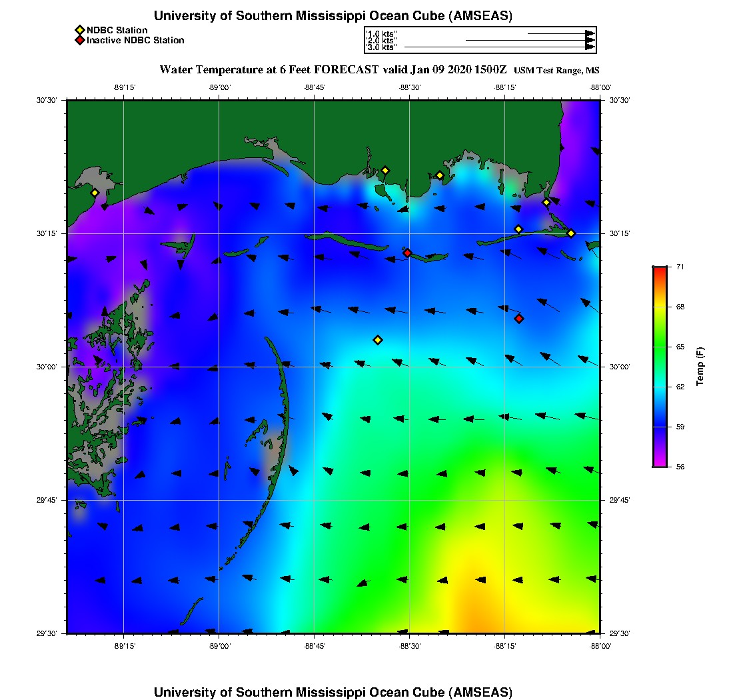Click the "Temp (F)" color bar label

[x=700, y=367]
